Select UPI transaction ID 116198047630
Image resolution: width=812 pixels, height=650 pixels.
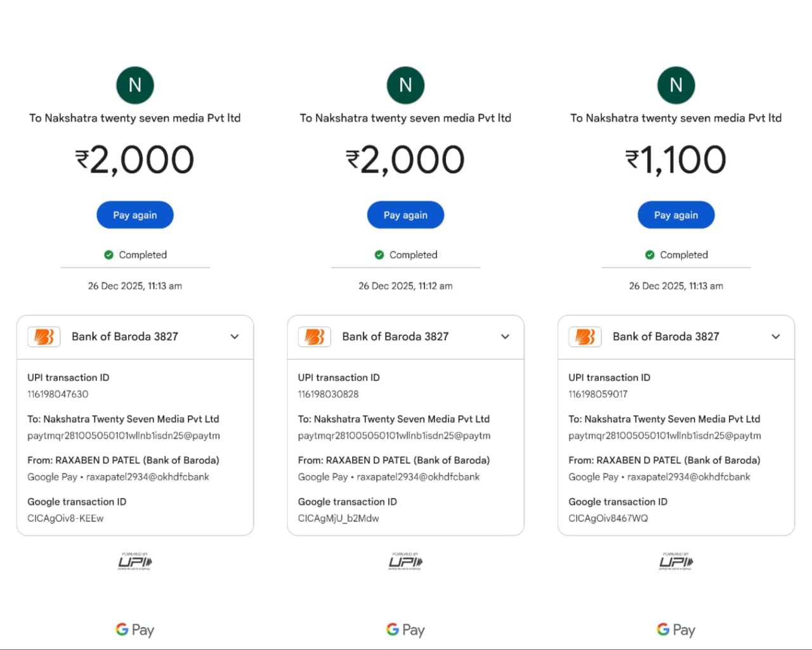click(58, 394)
